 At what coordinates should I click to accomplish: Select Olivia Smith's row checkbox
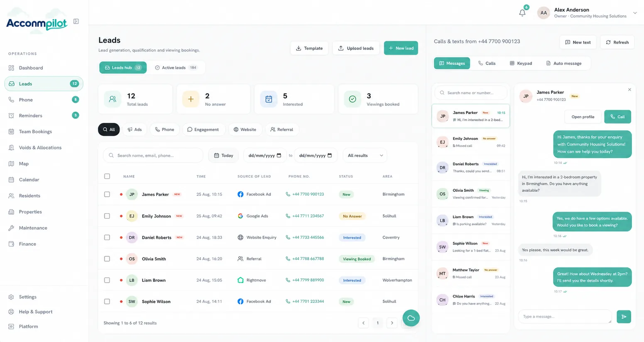[x=107, y=259]
